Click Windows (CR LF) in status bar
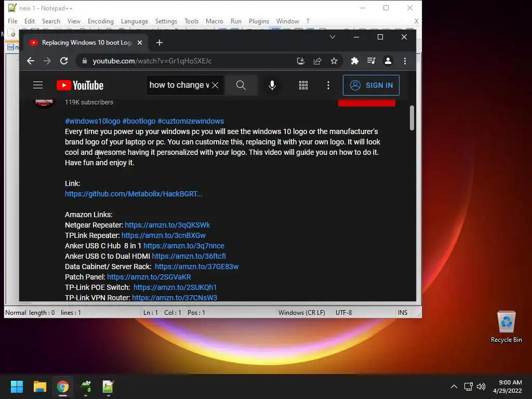 (x=302, y=312)
